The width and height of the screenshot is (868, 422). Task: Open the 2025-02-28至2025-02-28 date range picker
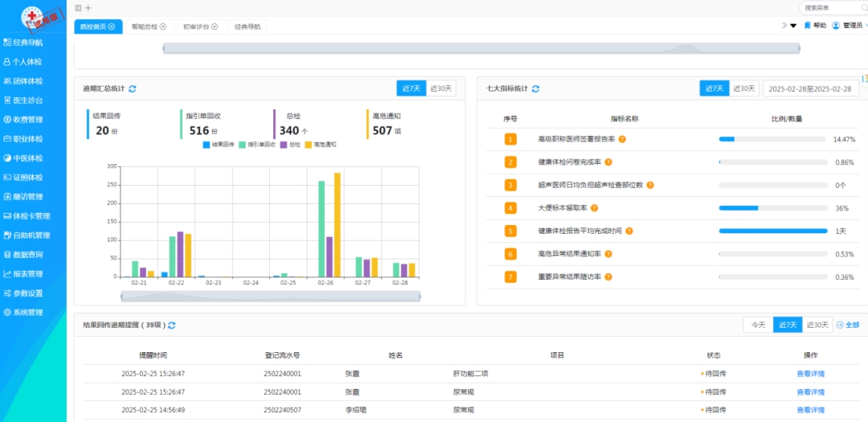[x=810, y=88]
